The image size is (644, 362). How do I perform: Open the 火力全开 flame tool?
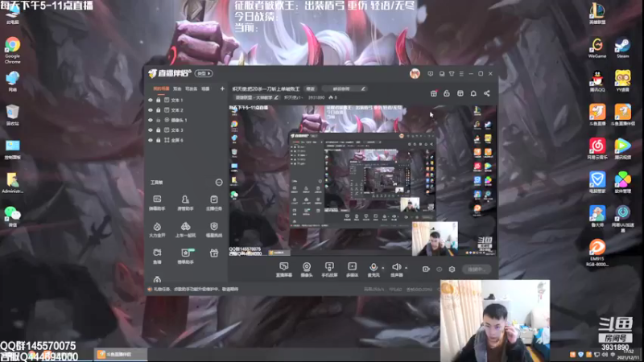tap(157, 230)
